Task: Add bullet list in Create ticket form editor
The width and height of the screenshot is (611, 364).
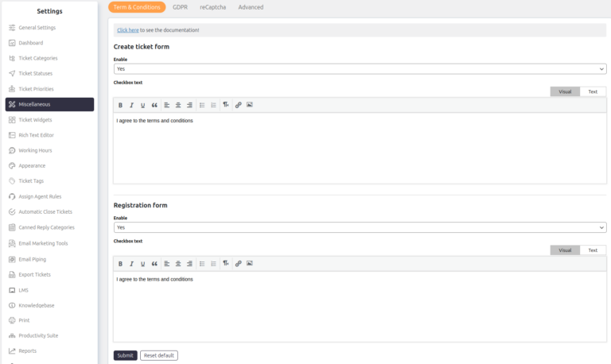Action: click(x=202, y=105)
